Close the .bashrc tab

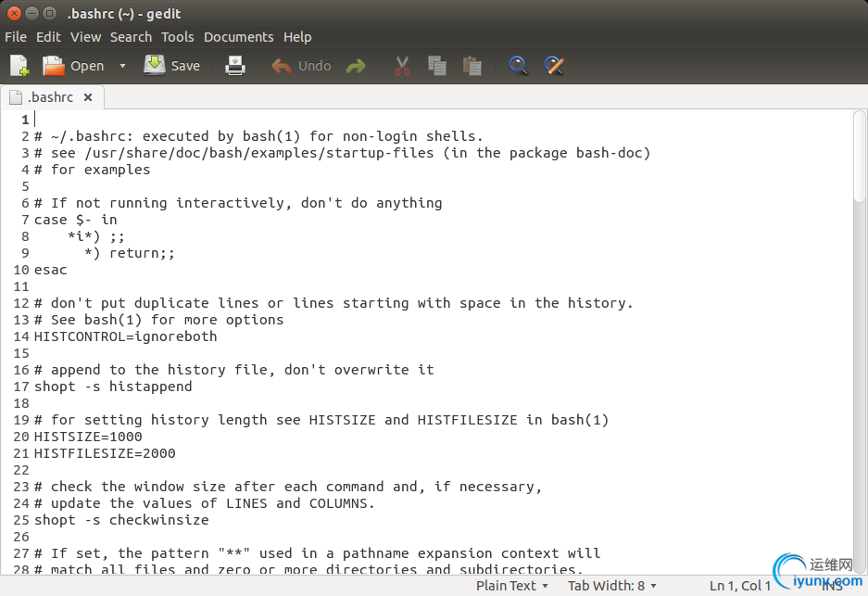coord(88,97)
